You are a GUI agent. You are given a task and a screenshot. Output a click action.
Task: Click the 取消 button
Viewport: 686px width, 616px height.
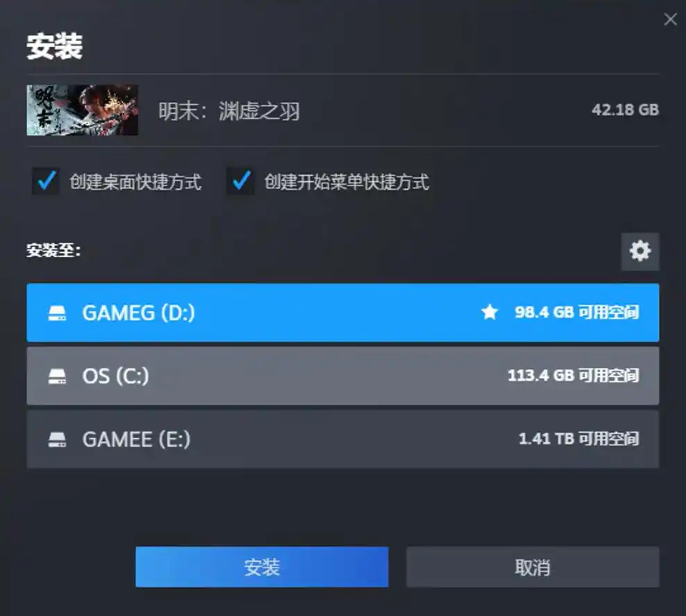(x=533, y=567)
